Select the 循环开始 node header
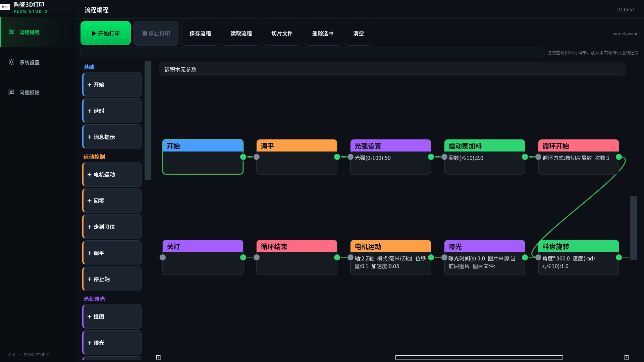644x362 pixels. (579, 146)
